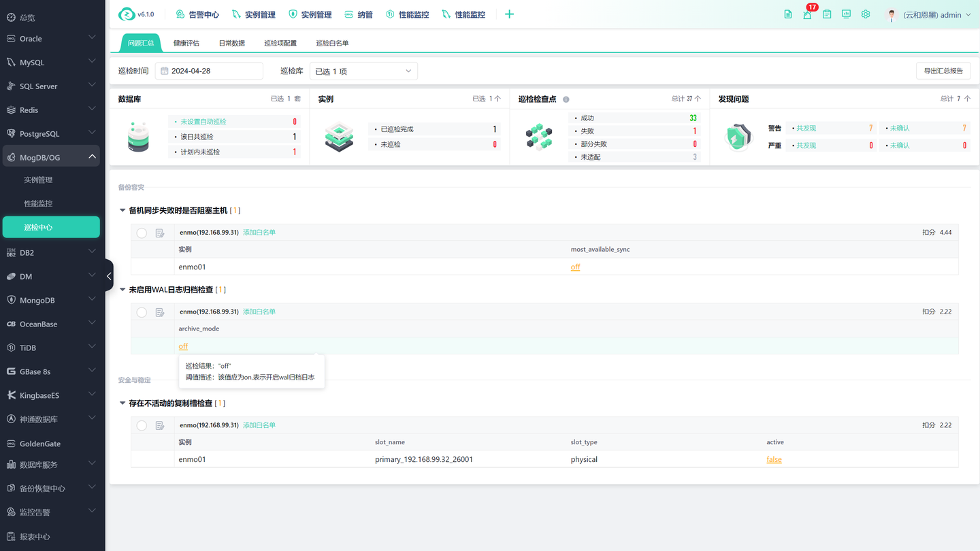This screenshot has height=551, width=980.
Task: Collapse the 未启用WAL日志归档检查 section
Action: click(122, 290)
